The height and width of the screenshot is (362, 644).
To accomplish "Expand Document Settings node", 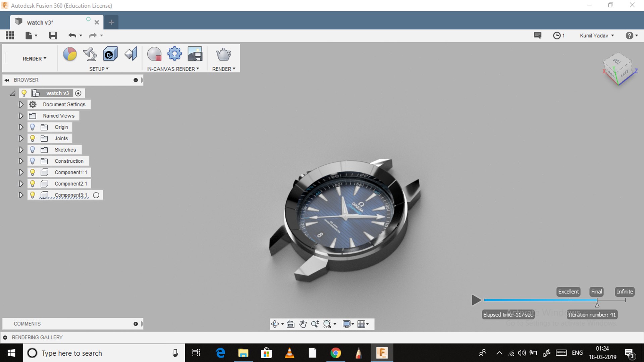I will click(x=21, y=104).
